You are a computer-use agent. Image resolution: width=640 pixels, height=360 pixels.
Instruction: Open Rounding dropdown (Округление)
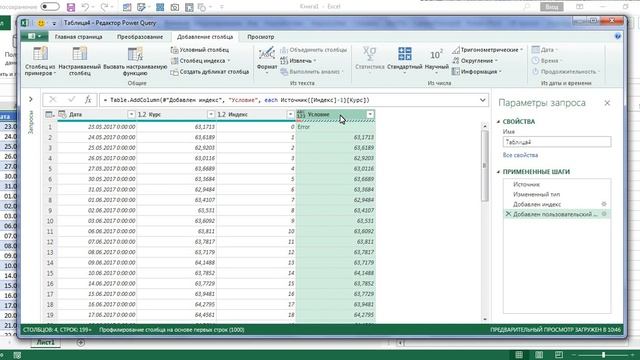(x=475, y=61)
